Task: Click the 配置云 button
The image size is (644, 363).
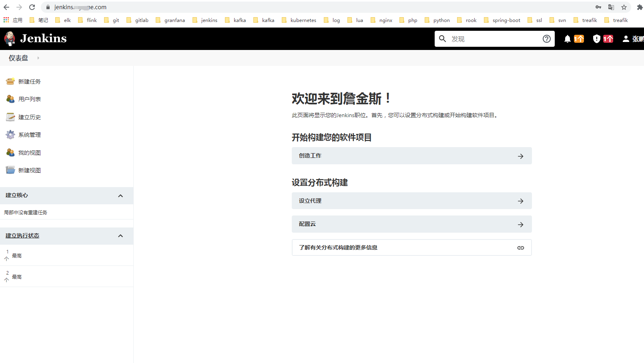Action: [x=411, y=224]
